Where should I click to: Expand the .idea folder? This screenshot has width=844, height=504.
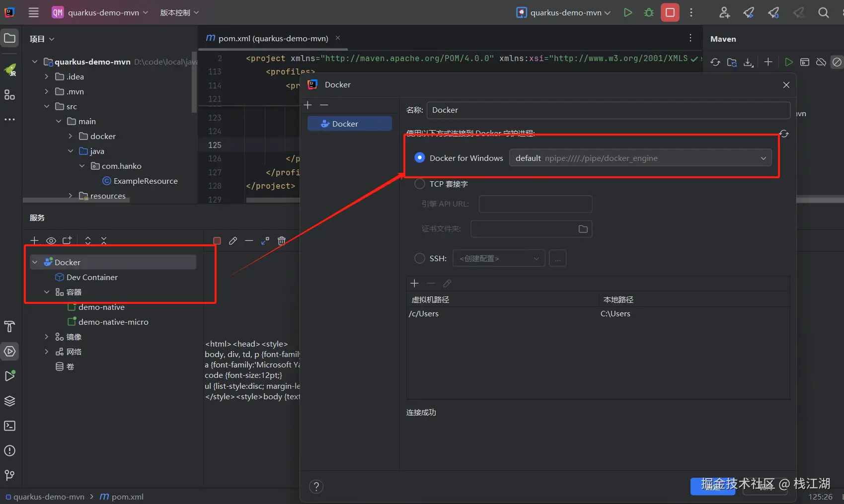click(x=47, y=76)
